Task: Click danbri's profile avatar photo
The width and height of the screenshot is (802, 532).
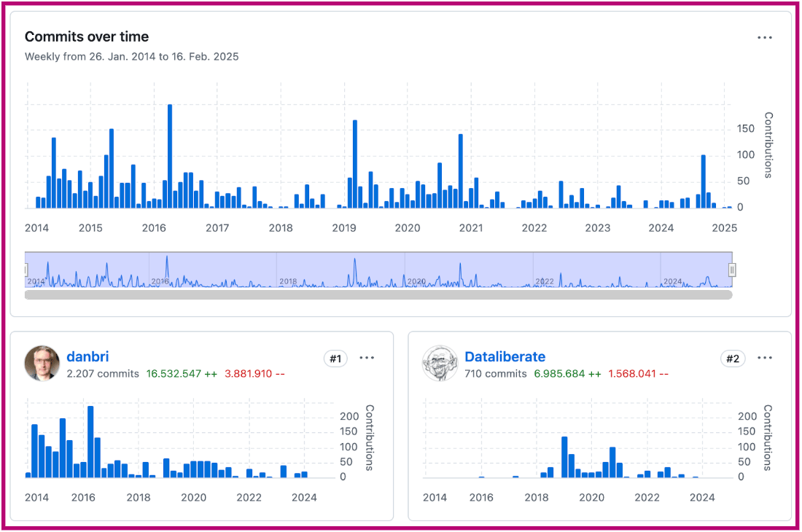Action: pos(42,363)
